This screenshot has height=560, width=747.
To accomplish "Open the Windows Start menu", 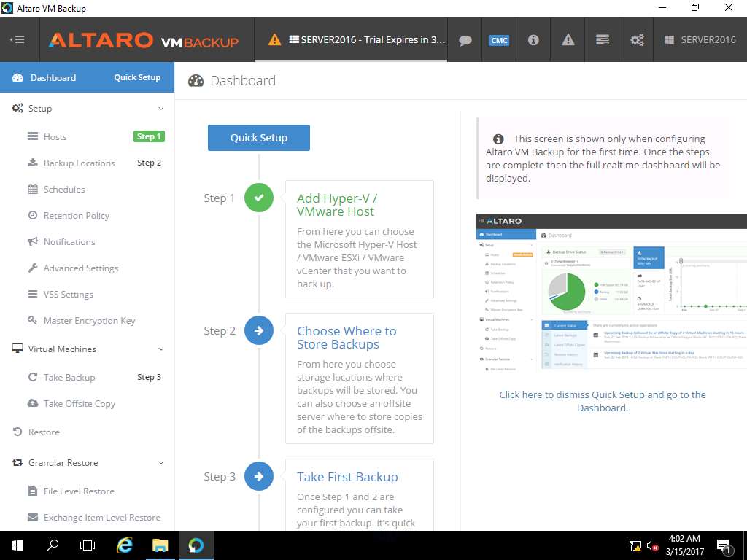I will tap(18, 545).
